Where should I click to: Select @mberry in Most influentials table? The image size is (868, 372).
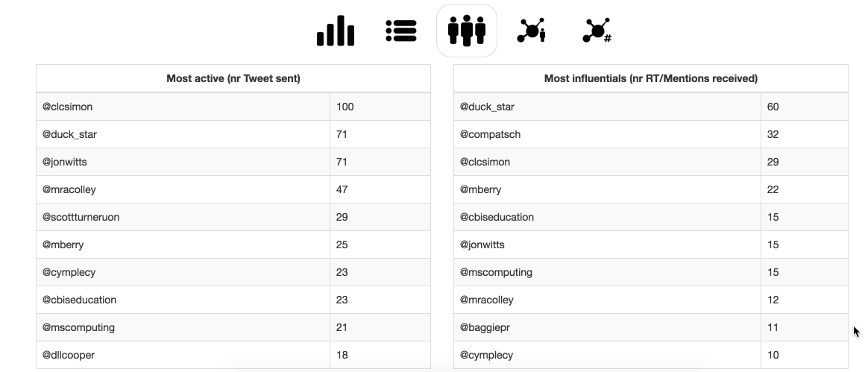pos(480,189)
